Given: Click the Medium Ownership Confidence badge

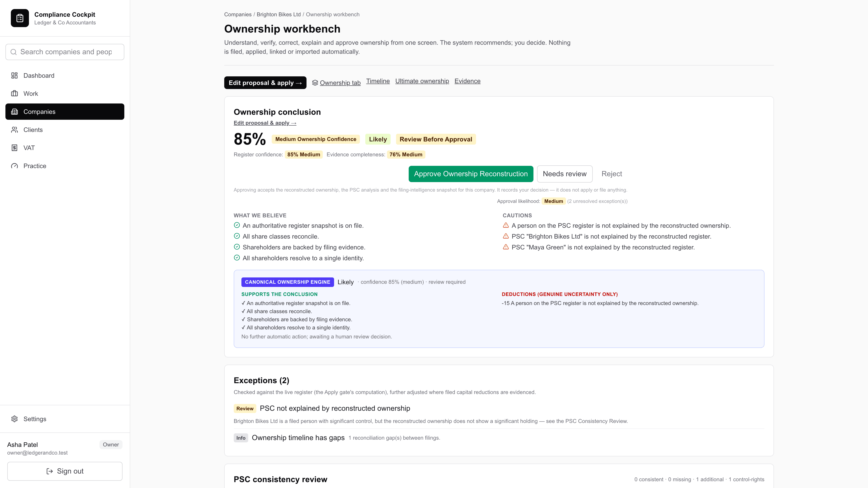Looking at the screenshot, I should [316, 139].
